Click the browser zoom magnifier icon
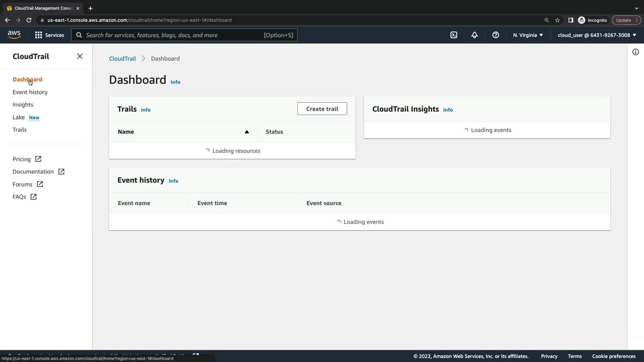This screenshot has height=362, width=644. pyautogui.click(x=546, y=20)
